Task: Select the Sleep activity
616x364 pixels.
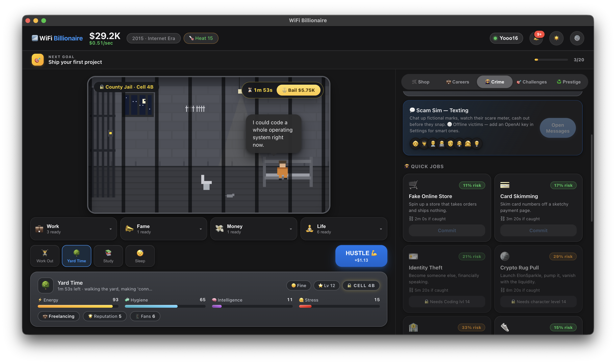Action: (140, 256)
